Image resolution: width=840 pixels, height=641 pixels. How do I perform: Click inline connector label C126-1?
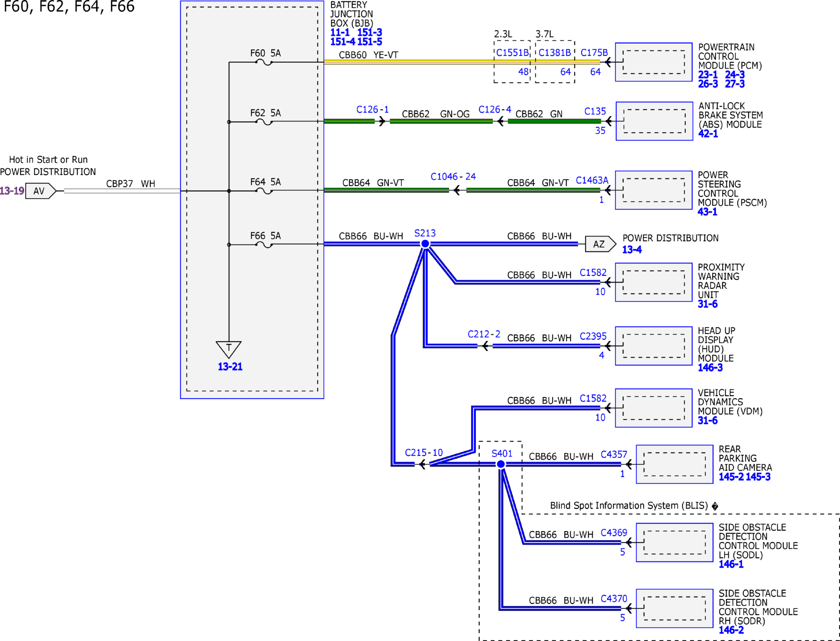tap(372, 109)
